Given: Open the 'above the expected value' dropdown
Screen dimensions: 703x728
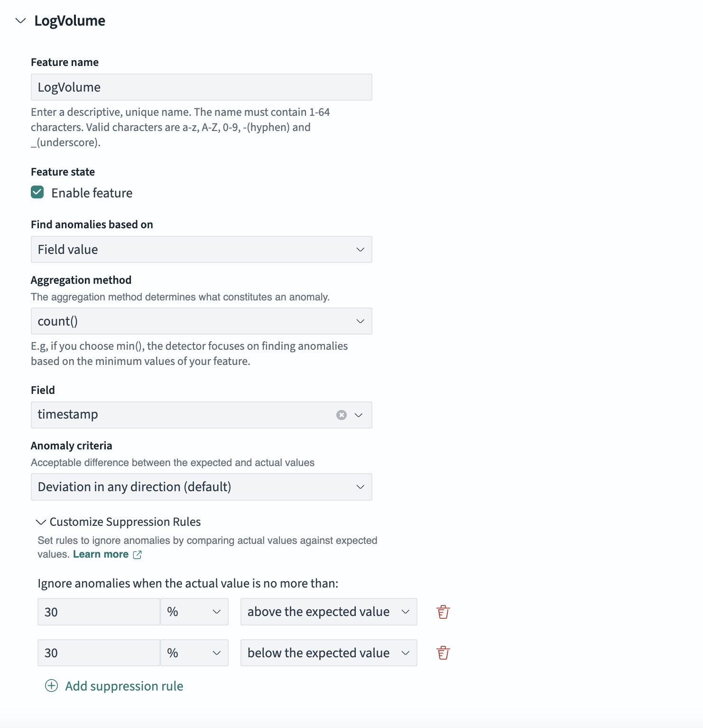Looking at the screenshot, I should 328,611.
